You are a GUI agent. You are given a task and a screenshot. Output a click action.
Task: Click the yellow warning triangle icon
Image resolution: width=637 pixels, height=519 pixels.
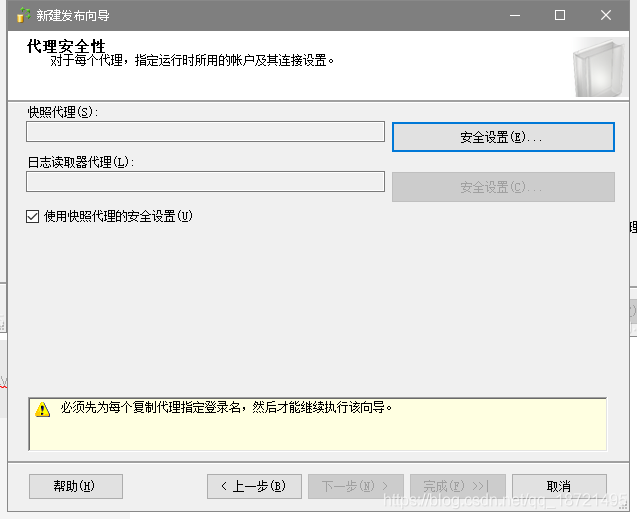43,409
